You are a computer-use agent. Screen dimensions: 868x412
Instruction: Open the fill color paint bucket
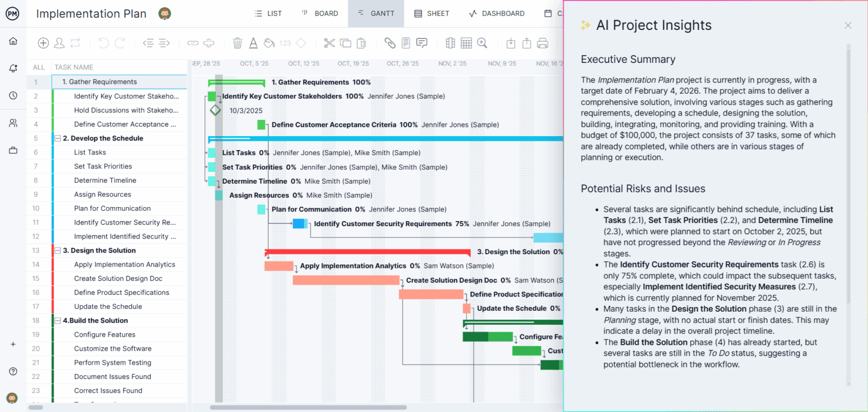pos(269,43)
